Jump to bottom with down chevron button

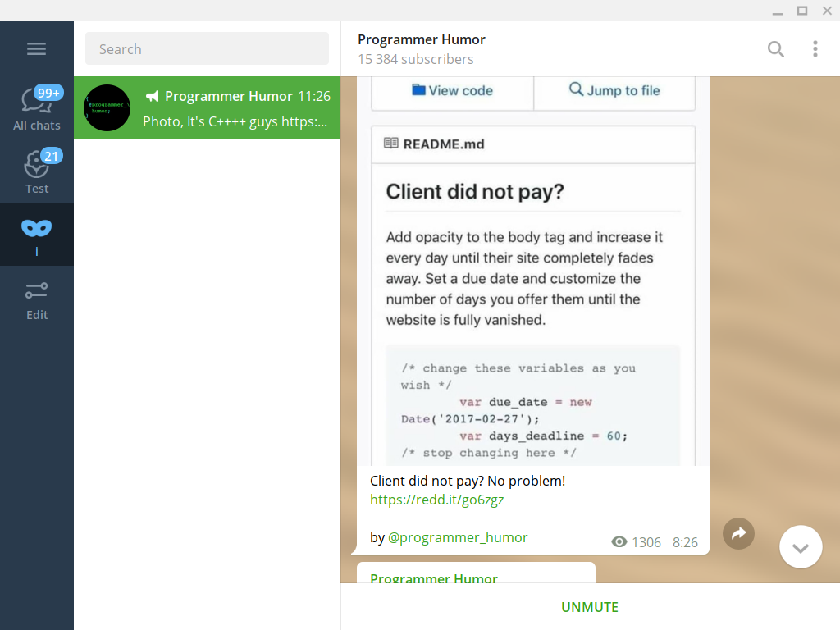point(801,547)
